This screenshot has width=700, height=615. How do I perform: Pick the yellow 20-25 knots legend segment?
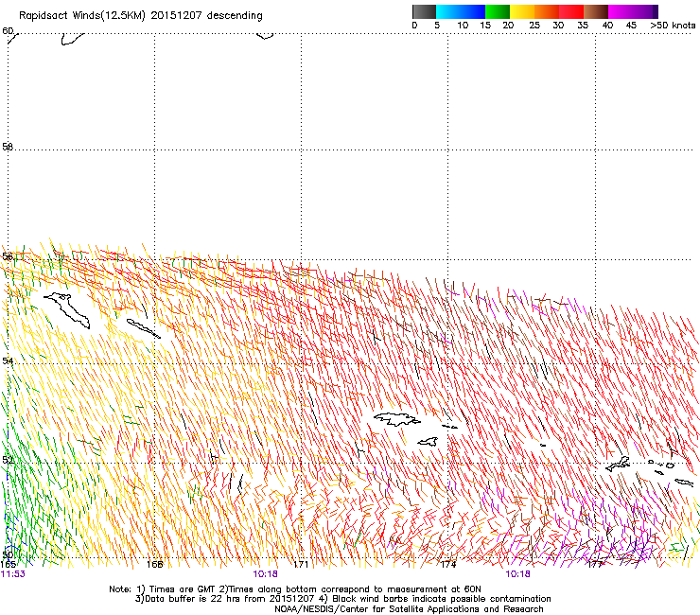522,11
